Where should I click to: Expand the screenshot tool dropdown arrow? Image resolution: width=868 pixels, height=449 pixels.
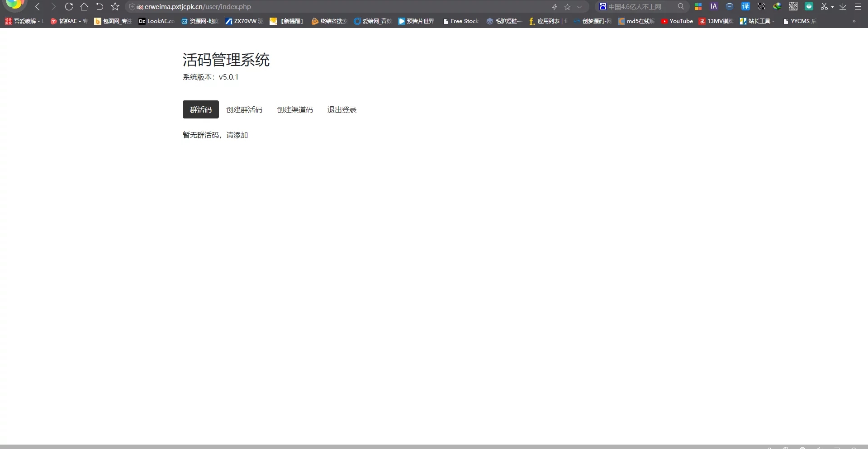tap(832, 7)
